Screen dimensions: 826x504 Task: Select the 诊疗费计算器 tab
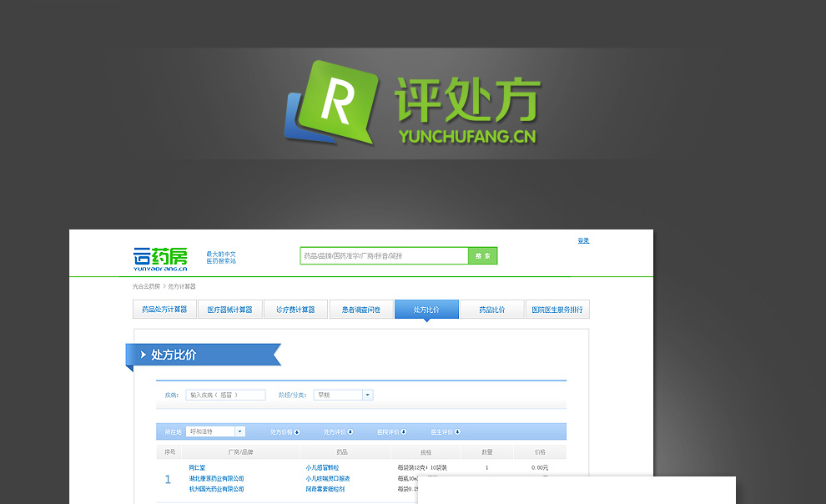295,310
